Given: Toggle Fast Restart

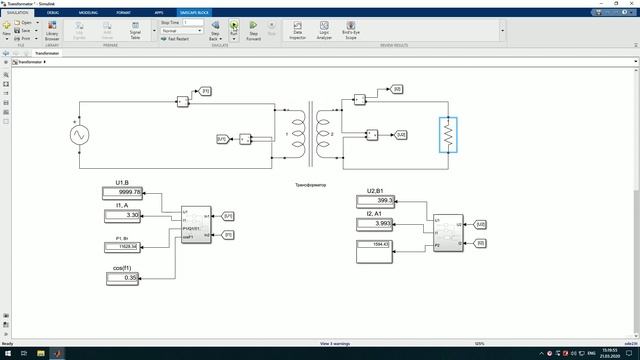Looking at the screenshot, I should coord(175,39).
